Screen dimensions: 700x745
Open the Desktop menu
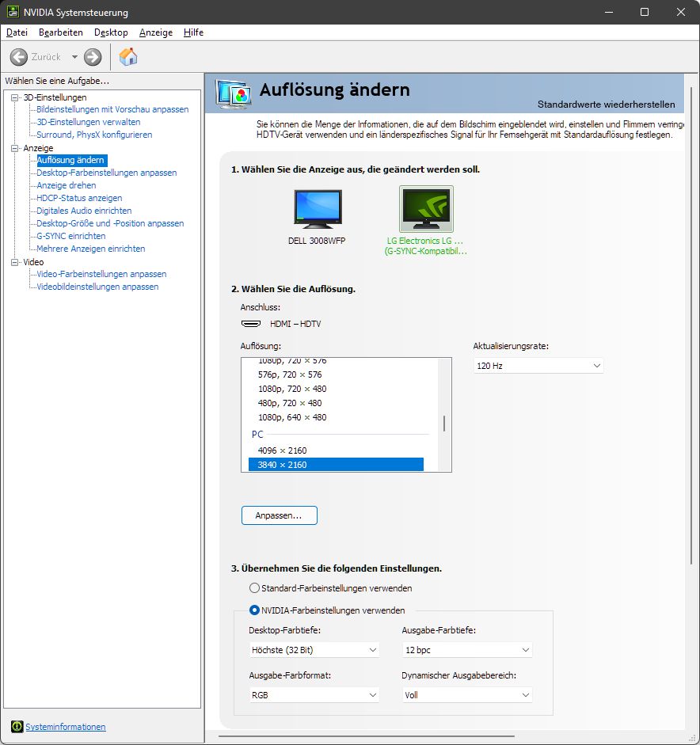tap(111, 32)
